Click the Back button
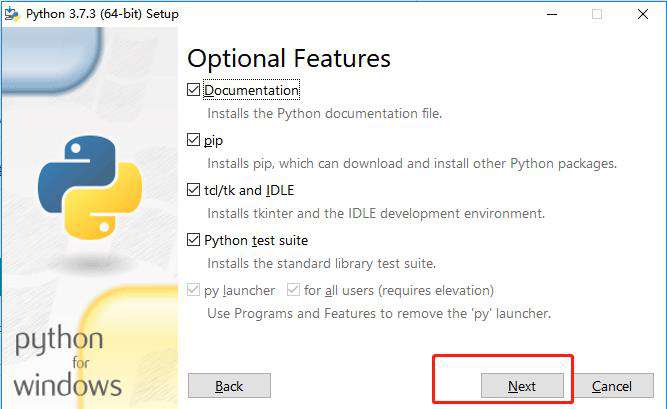 pyautogui.click(x=229, y=386)
